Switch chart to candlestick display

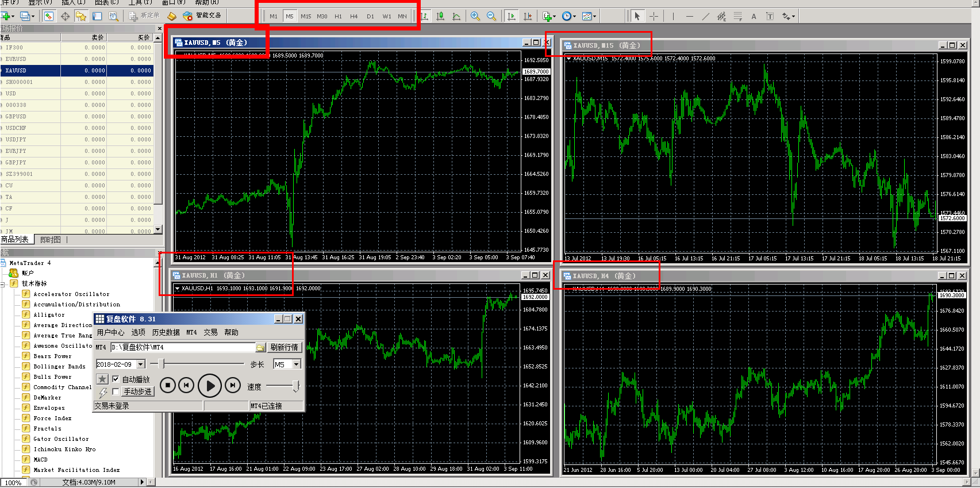point(440,16)
